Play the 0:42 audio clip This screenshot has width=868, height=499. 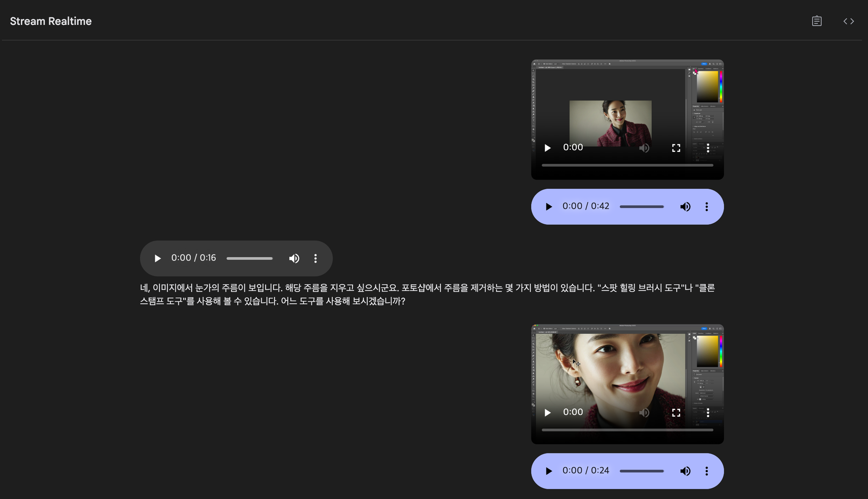pos(549,207)
